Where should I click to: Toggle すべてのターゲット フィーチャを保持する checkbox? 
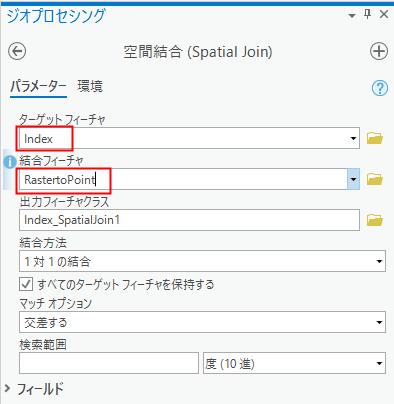pyautogui.click(x=26, y=284)
